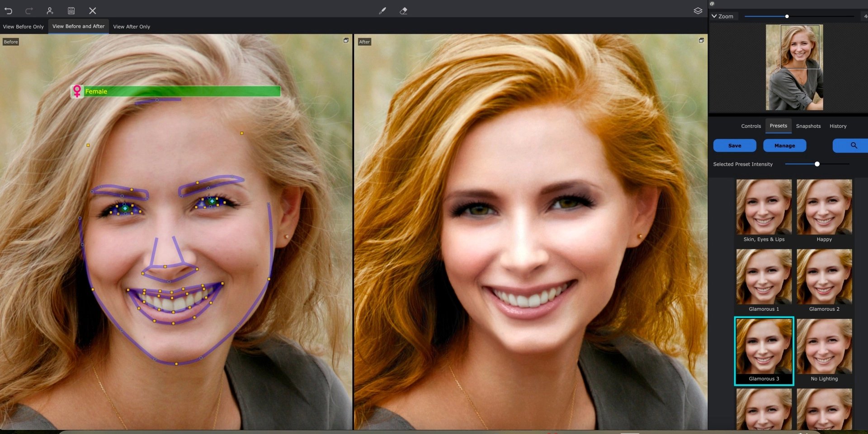Click the Redo icon in the toolbar
The height and width of the screenshot is (434, 868).
(29, 10)
